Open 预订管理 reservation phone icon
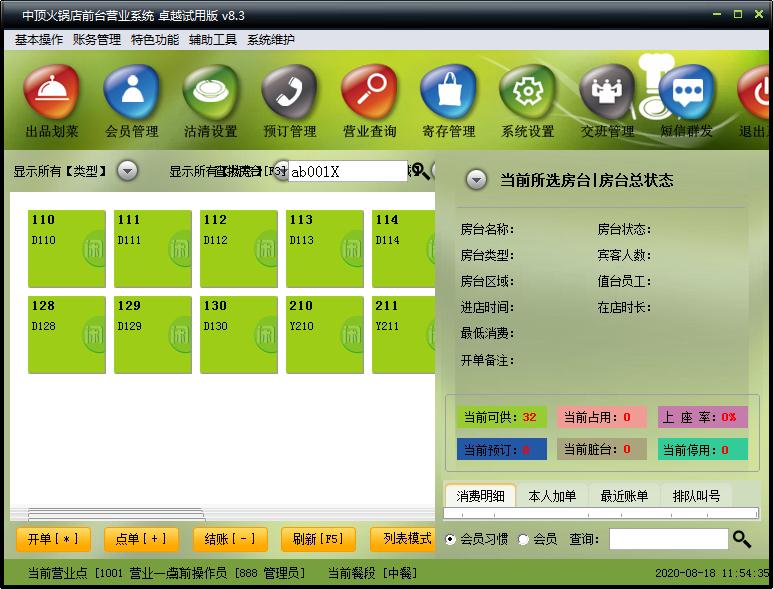 289,92
